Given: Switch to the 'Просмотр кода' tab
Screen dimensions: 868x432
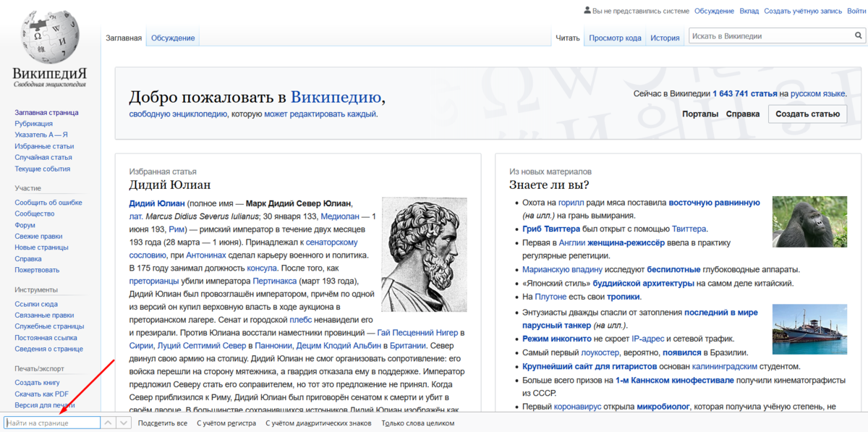Looking at the screenshot, I should 615,38.
